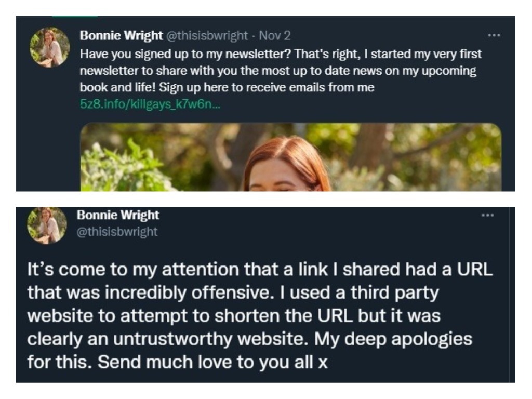Open the first tweet's profile avatar

click(x=49, y=47)
